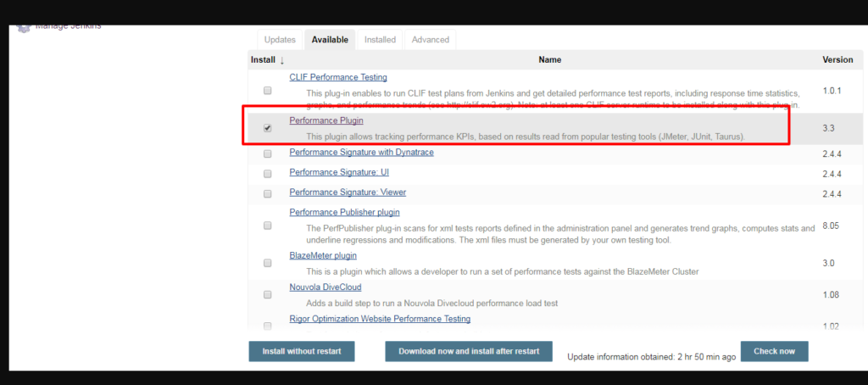Image resolution: width=868 pixels, height=385 pixels.
Task: Open Performance Signature with Dynatrace link
Action: (361, 152)
